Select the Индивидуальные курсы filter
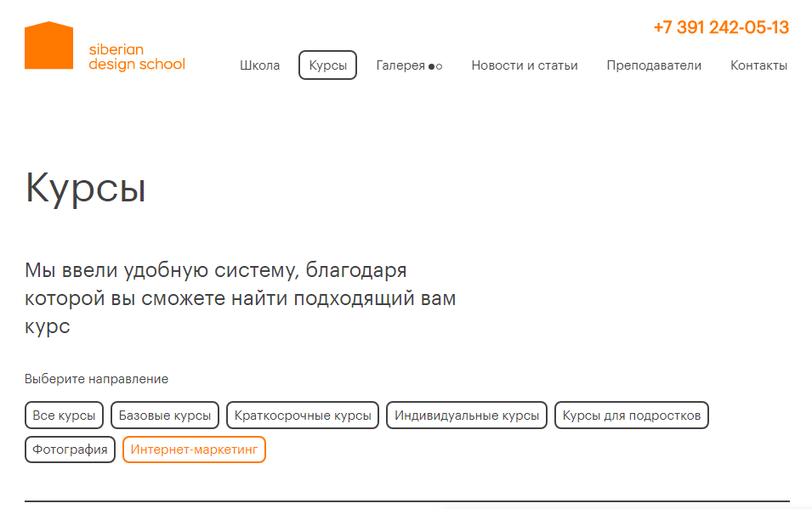The height and width of the screenshot is (509, 812). [467, 416]
